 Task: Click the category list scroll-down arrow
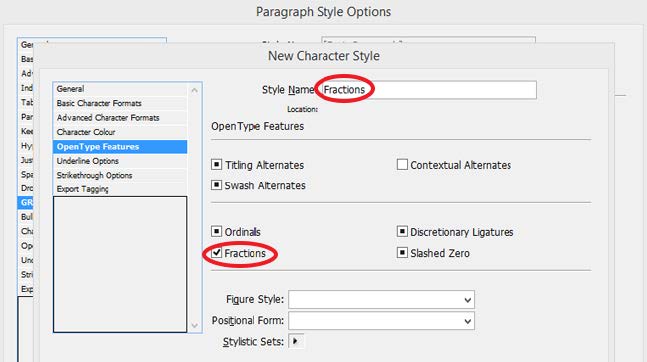click(194, 326)
